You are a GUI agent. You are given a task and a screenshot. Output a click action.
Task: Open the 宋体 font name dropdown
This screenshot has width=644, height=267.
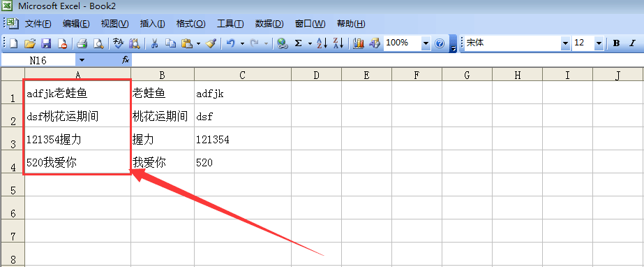tap(566, 43)
